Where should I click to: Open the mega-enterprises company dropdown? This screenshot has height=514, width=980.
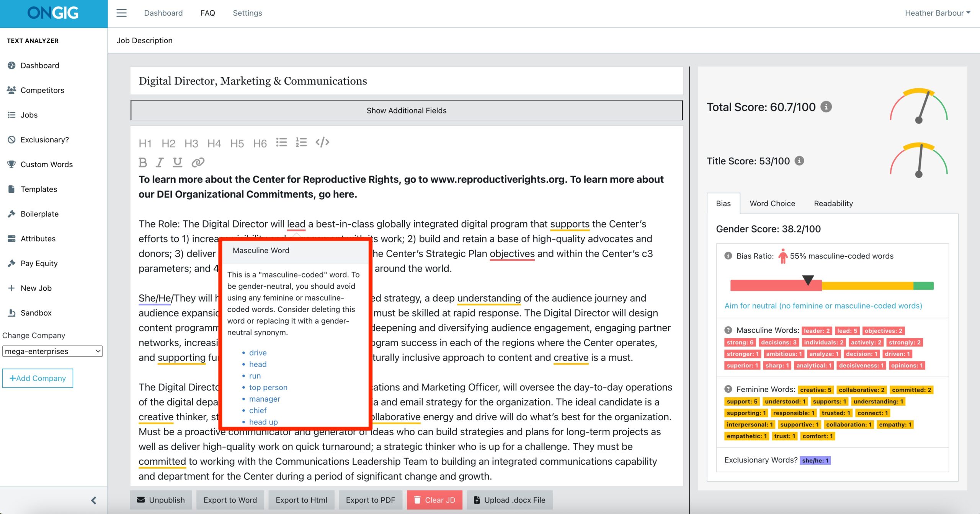[x=52, y=350]
